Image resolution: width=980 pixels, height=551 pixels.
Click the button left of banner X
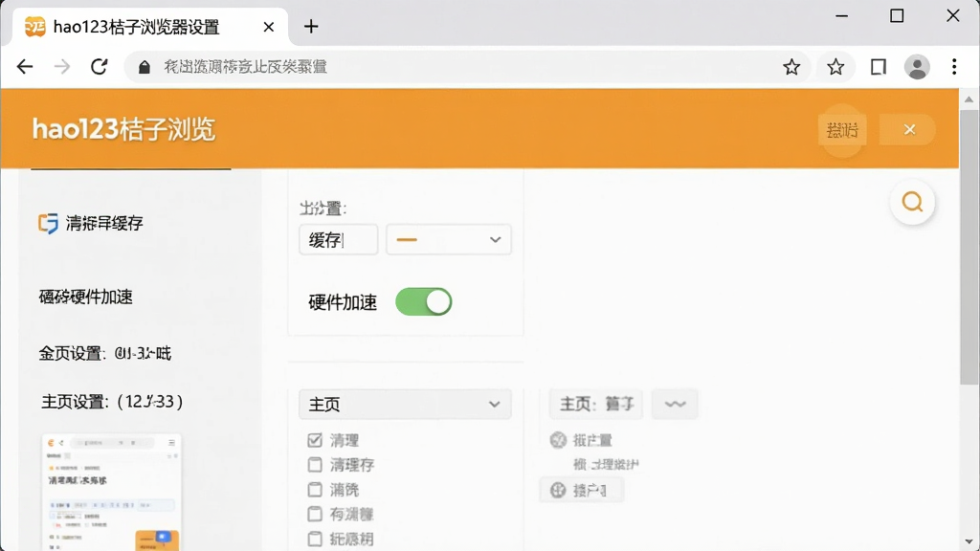coord(842,130)
